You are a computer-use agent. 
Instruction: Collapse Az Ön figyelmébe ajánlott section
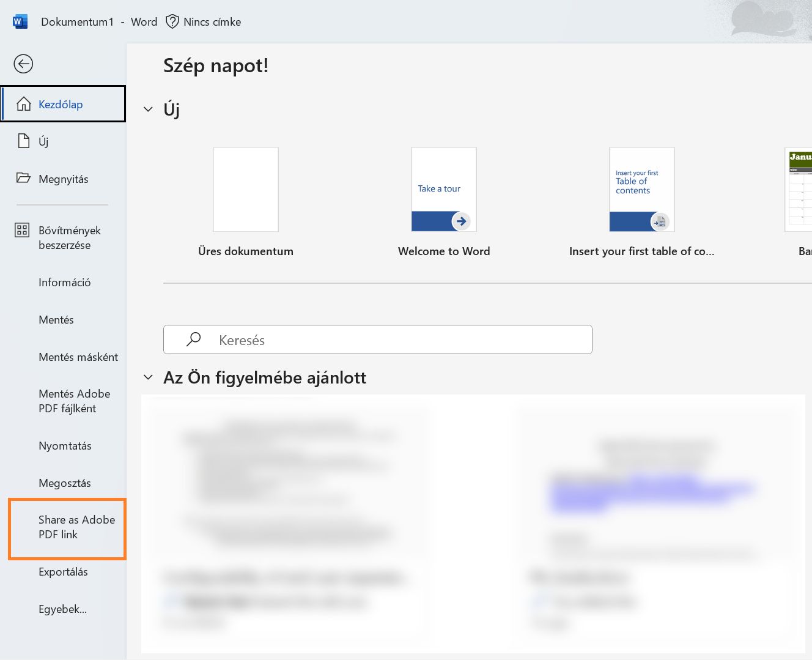click(x=148, y=377)
